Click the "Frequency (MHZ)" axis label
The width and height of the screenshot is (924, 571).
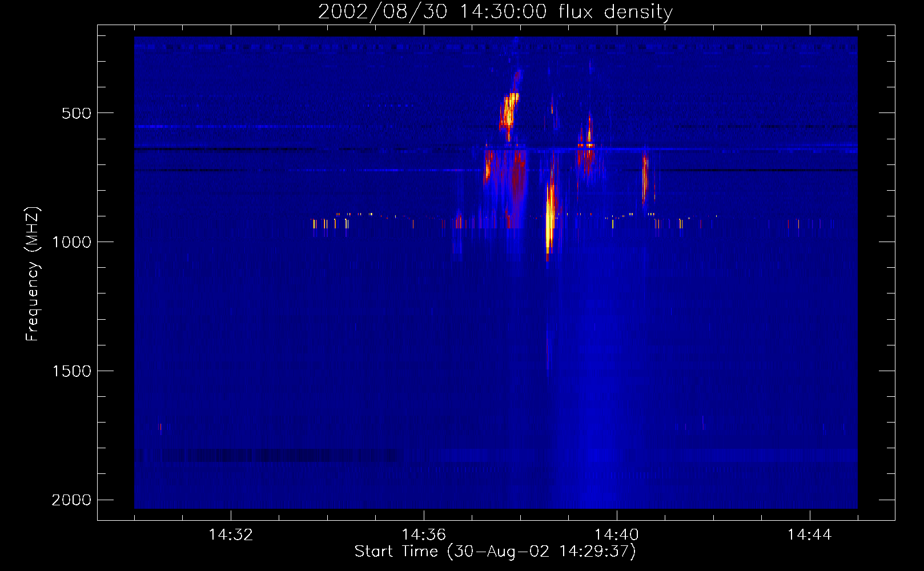pyautogui.click(x=33, y=274)
